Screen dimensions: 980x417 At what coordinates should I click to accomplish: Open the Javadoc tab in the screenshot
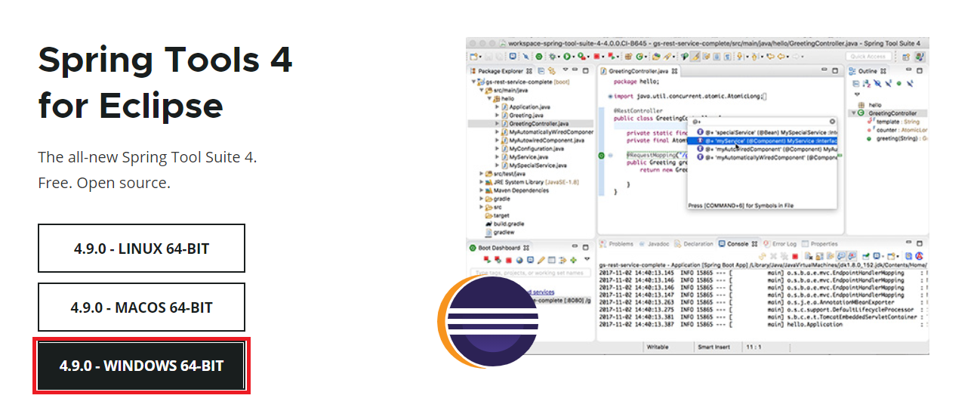pyautogui.click(x=654, y=244)
